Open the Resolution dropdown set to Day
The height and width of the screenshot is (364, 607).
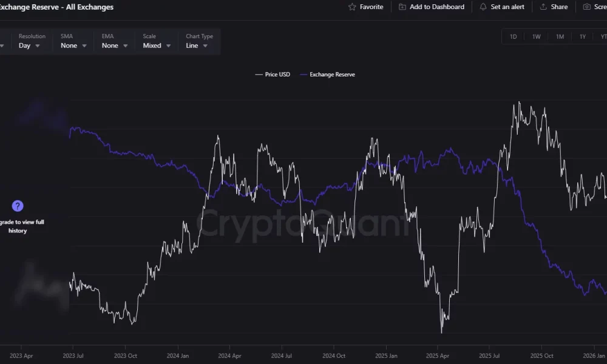[x=27, y=45]
